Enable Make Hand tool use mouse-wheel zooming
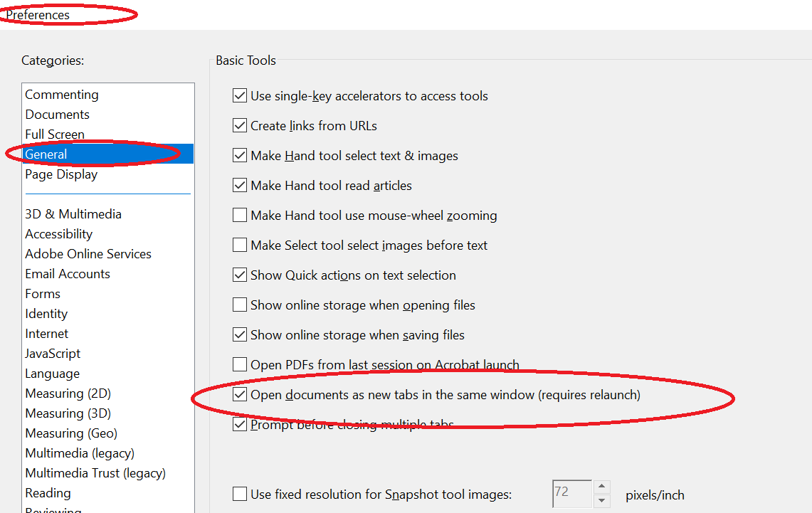The height and width of the screenshot is (513, 812). 240,215
